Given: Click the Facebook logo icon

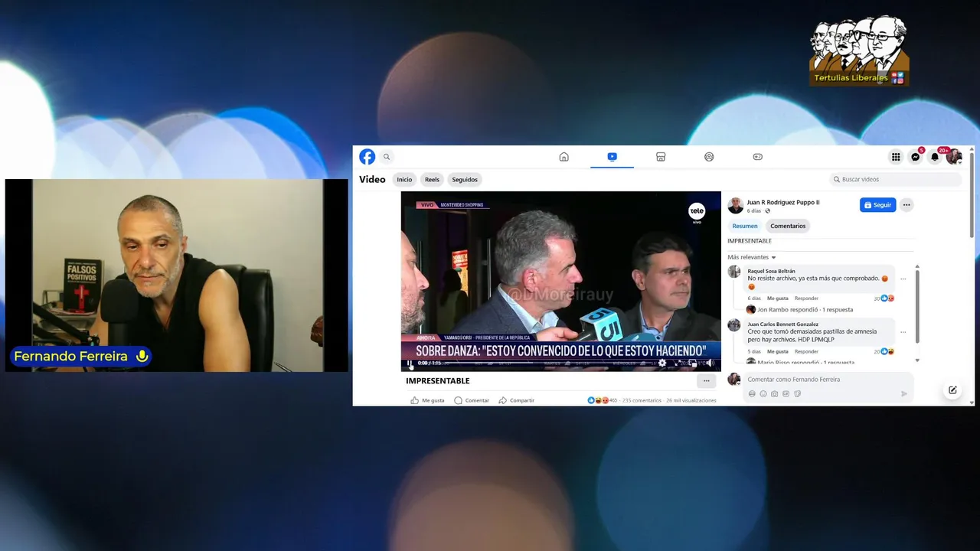Looking at the screenshot, I should click(367, 157).
